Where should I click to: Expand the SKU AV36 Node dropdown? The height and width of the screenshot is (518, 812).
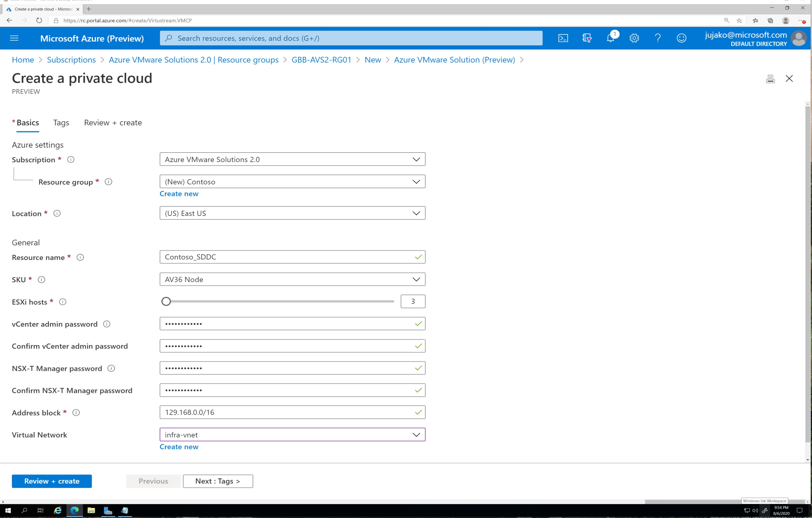292,279
